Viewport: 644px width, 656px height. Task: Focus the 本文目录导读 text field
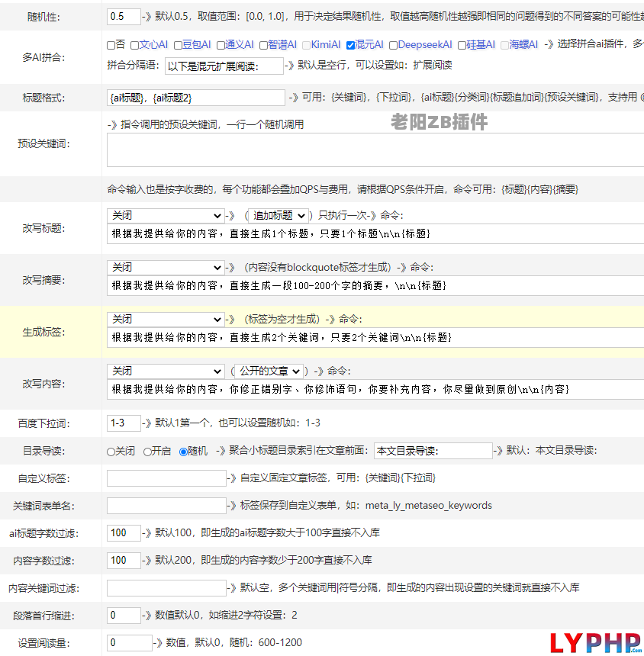(x=433, y=451)
